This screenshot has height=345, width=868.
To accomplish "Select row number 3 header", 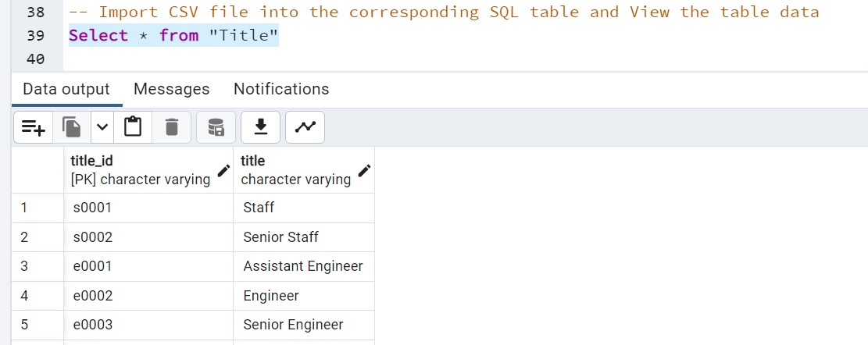I will tap(38, 266).
